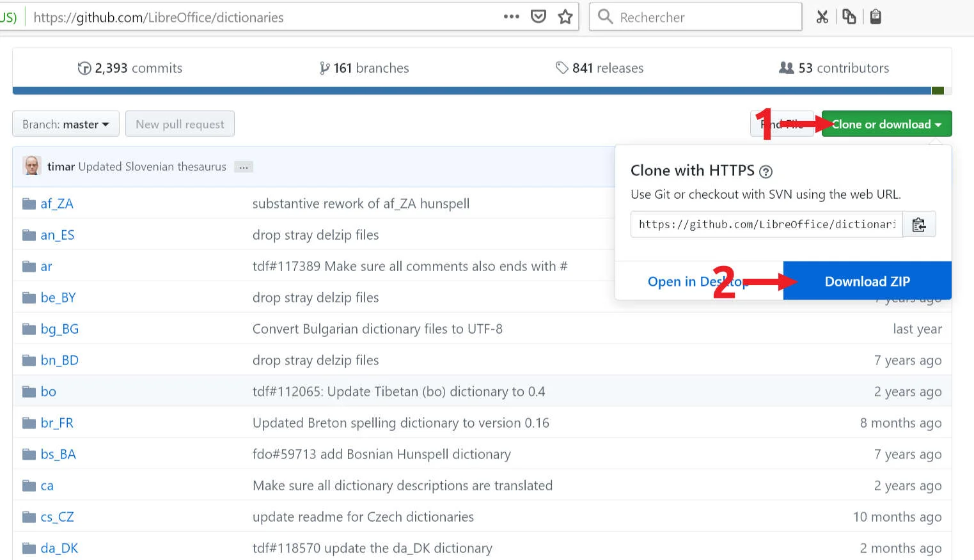Click the contributors people icon
Screen dimensions: 974x560
click(786, 68)
